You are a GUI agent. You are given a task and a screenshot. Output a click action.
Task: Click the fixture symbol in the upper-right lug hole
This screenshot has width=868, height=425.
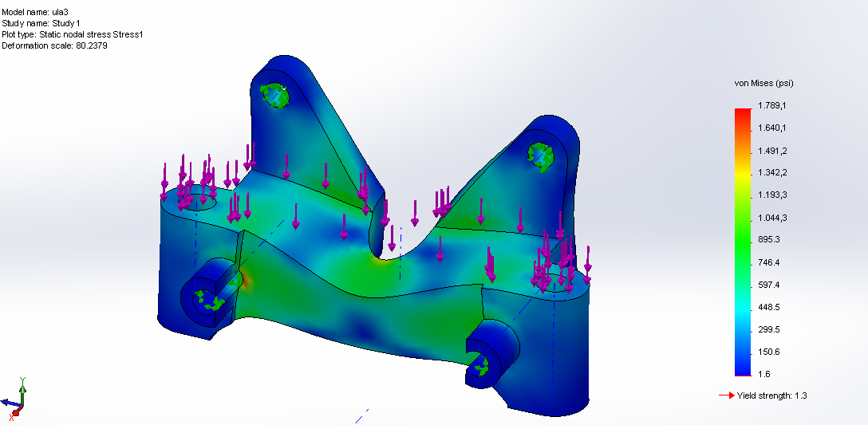click(x=540, y=155)
